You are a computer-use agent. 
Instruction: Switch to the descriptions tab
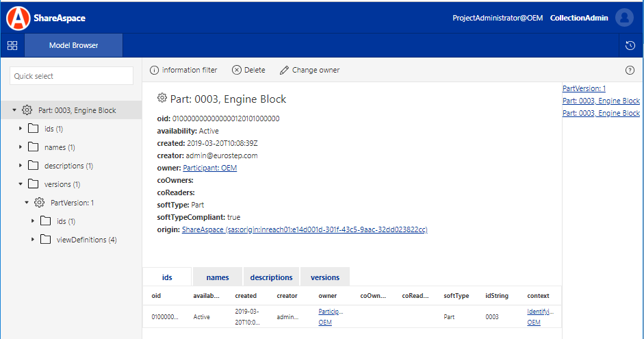(271, 277)
